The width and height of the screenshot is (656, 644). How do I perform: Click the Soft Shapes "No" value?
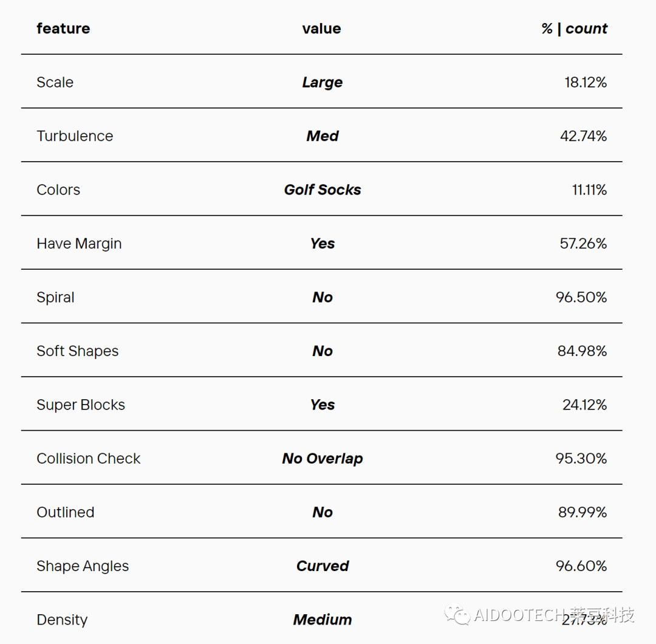(323, 351)
